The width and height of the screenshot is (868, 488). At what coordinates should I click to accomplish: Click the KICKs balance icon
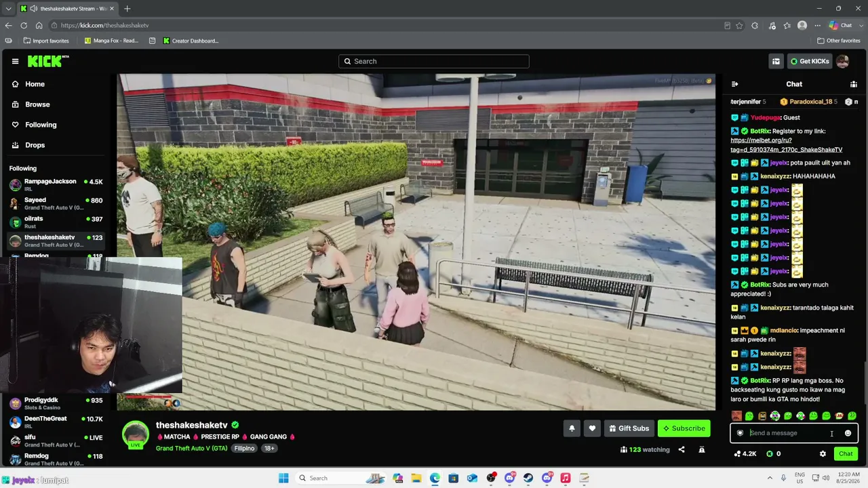[770, 454]
